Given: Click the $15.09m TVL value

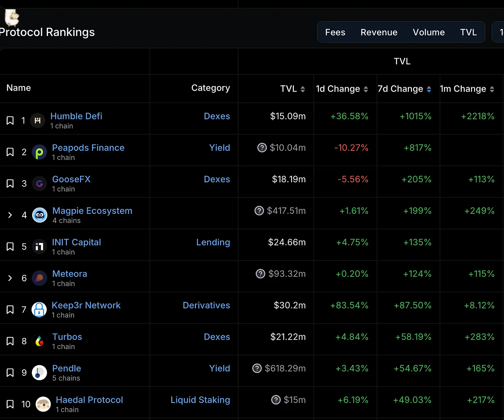Looking at the screenshot, I should coord(288,116).
